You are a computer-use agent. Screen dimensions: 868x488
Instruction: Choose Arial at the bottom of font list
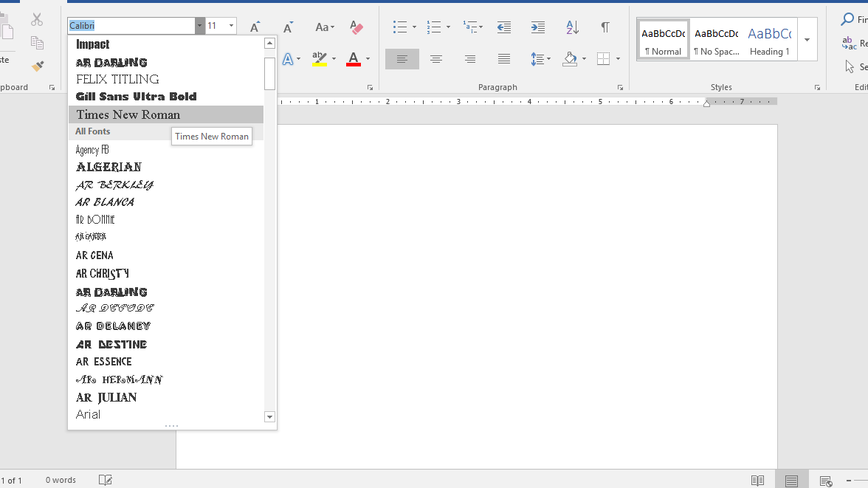[88, 414]
